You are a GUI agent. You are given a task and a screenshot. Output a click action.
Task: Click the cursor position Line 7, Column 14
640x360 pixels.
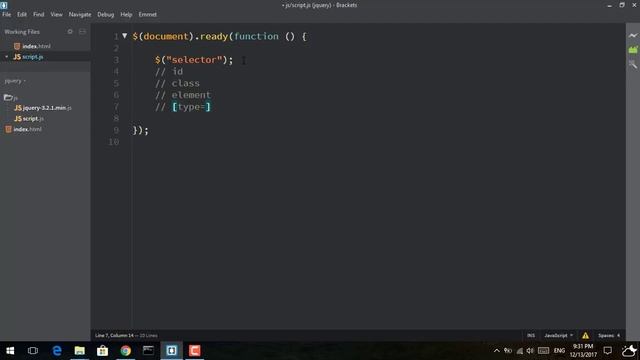[x=114, y=335]
